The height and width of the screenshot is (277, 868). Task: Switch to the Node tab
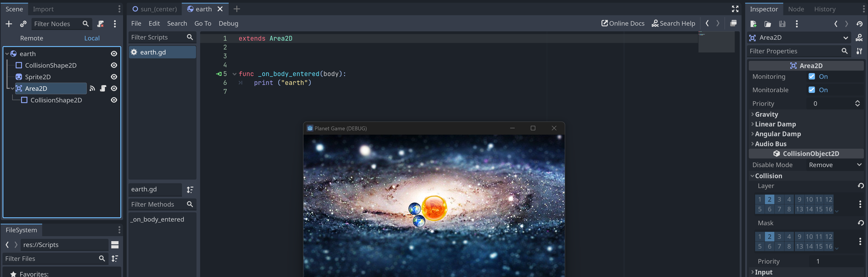click(x=796, y=9)
